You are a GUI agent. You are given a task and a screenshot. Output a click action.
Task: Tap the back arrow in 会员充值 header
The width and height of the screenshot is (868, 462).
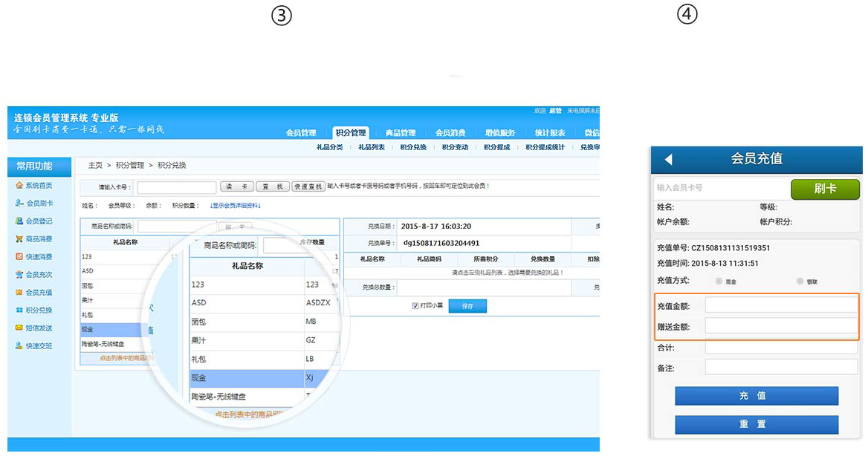pos(669,160)
